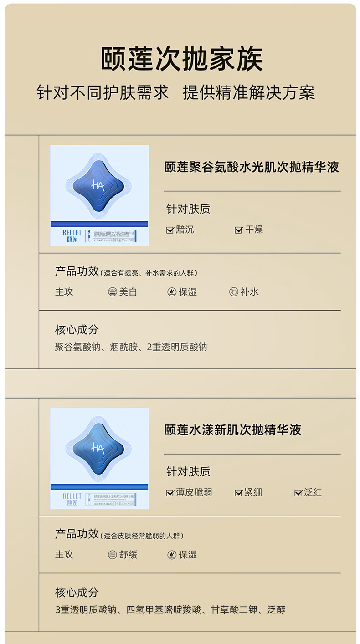Select the 颐莲次抛家族 heading
The height and width of the screenshot is (644, 360).
(x=182, y=60)
